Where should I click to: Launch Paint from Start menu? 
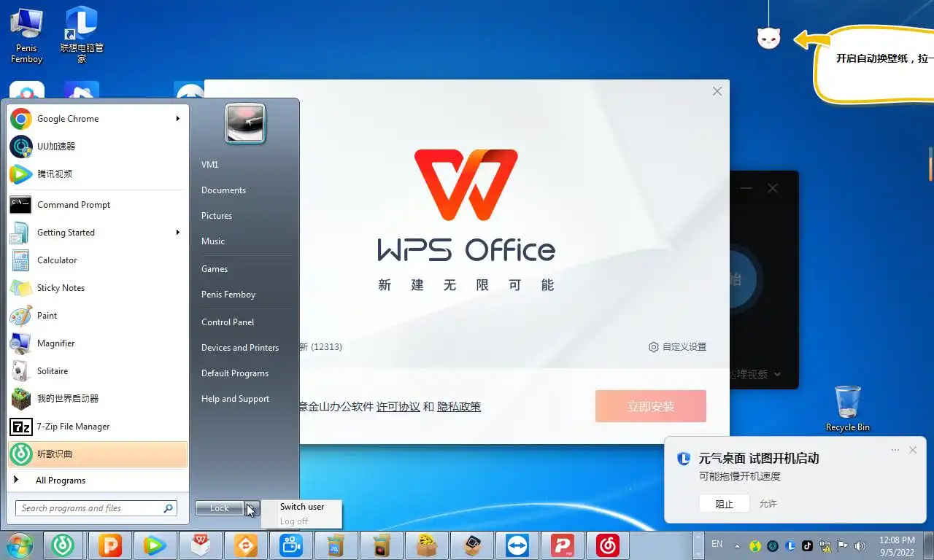(x=98, y=316)
